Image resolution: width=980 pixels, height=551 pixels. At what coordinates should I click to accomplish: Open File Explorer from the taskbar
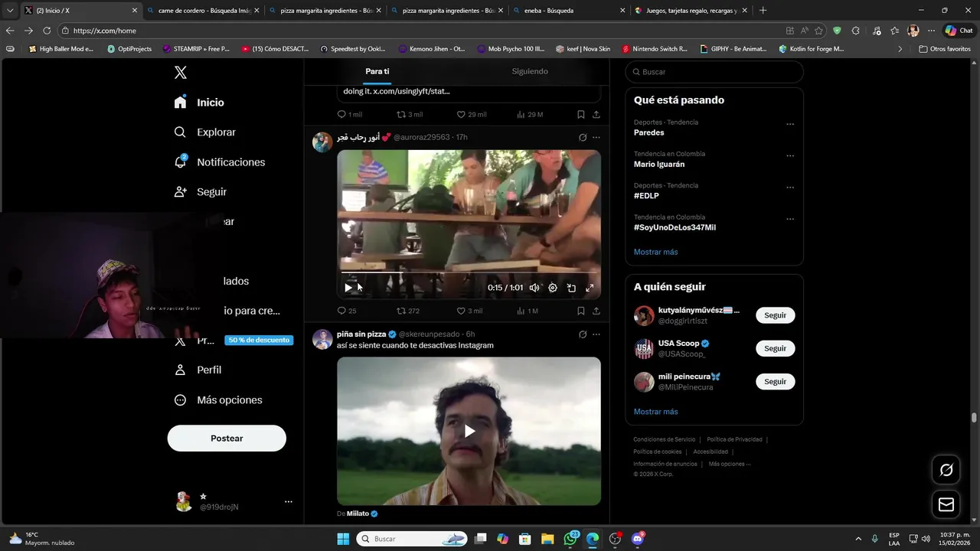548,539
